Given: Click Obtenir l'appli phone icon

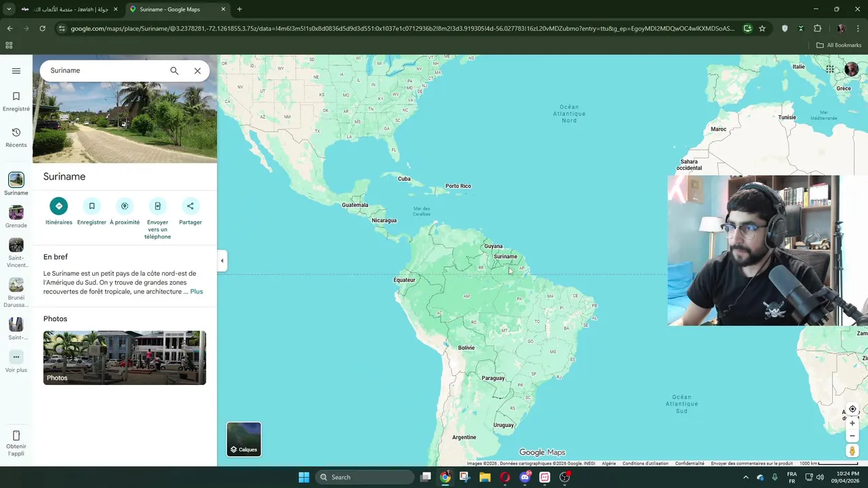Looking at the screenshot, I should (x=16, y=436).
